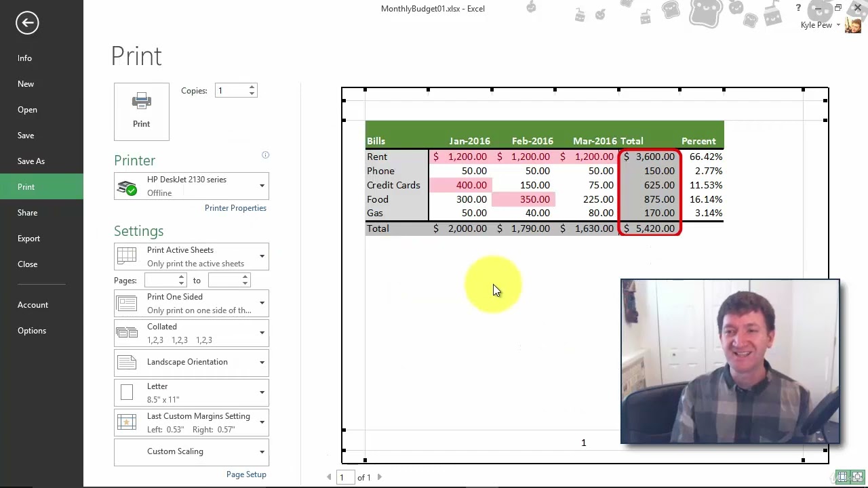Click the pink 400.00 Credit Cards cell
This screenshot has height=488, width=868.
point(461,185)
